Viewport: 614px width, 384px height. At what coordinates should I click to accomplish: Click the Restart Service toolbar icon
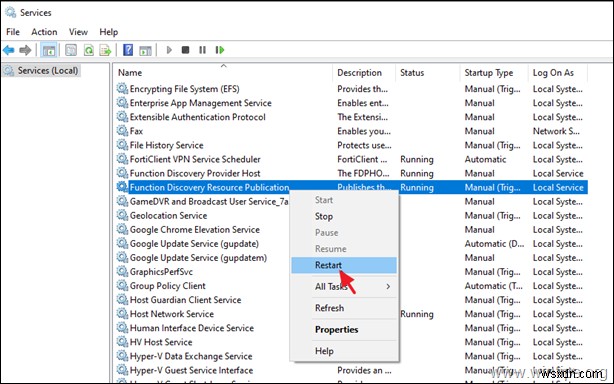(x=220, y=50)
